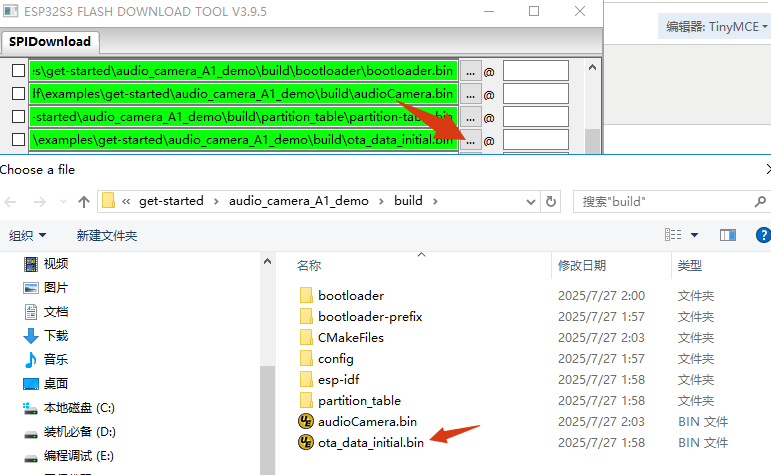The width and height of the screenshot is (771, 475).
Task: Click the browse button for the partition-table row
Action: pyautogui.click(x=471, y=117)
